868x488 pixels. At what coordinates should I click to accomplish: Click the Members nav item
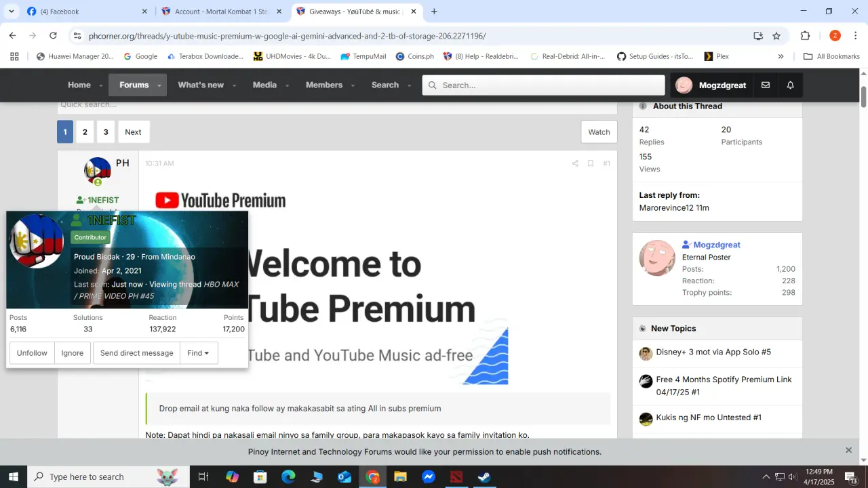(324, 85)
